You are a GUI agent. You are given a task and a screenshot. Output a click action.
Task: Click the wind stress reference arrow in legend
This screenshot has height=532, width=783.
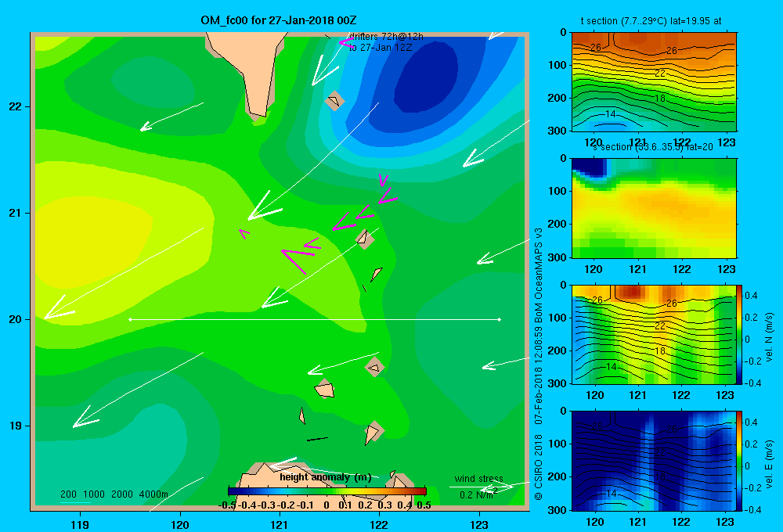481,487
